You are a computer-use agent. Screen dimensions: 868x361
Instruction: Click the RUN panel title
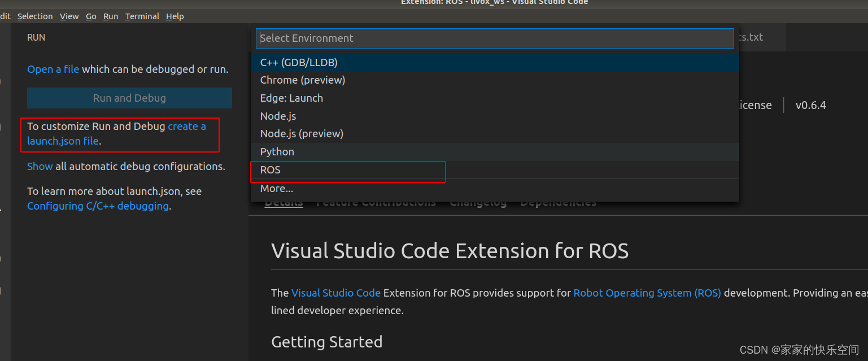[x=36, y=37]
